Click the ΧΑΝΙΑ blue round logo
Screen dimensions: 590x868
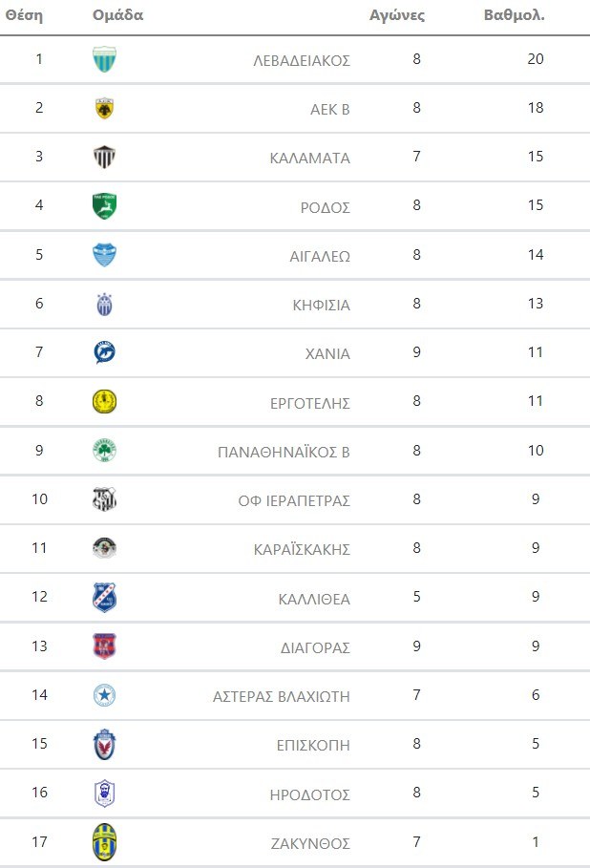pyautogui.click(x=104, y=353)
